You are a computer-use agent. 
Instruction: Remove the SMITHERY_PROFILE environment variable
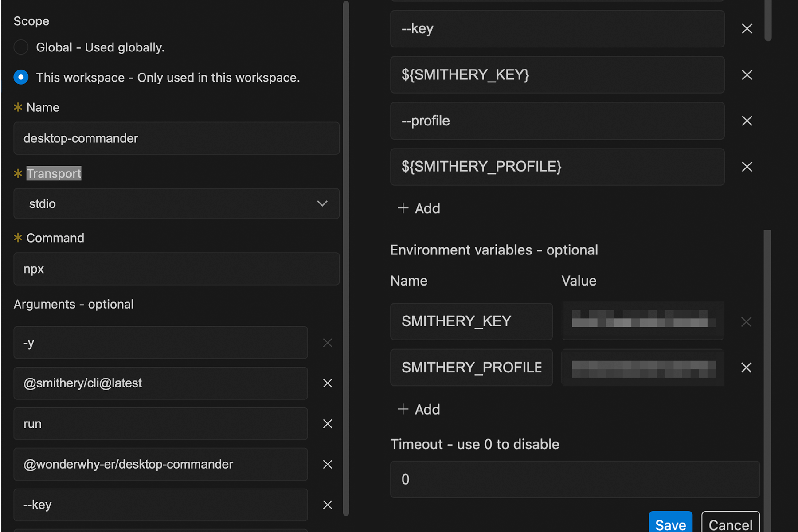pos(746,368)
